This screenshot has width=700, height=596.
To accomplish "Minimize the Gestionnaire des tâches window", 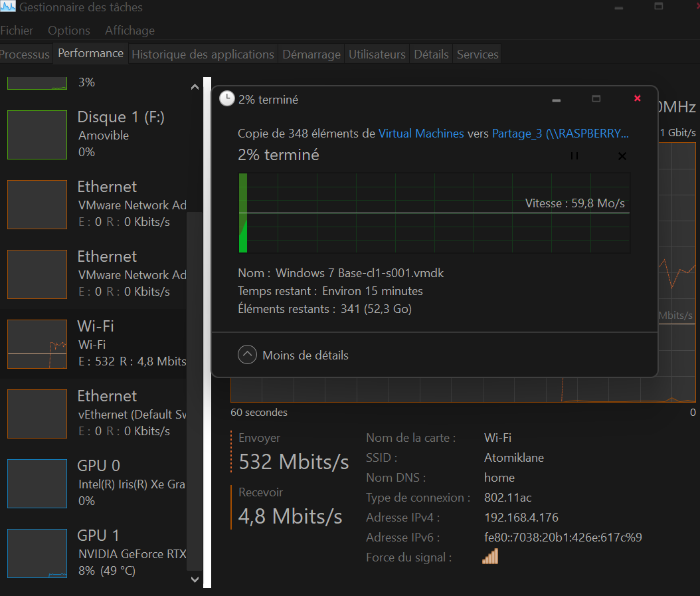I will tap(619, 7).
